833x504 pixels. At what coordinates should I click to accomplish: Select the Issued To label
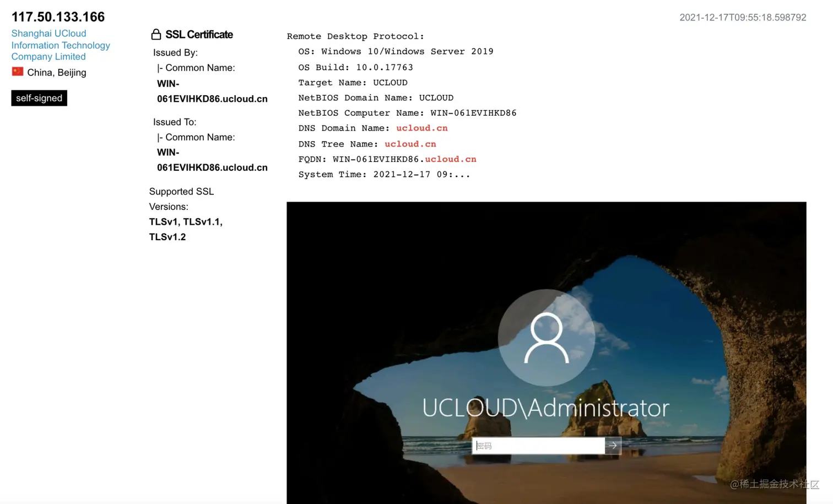pos(175,122)
